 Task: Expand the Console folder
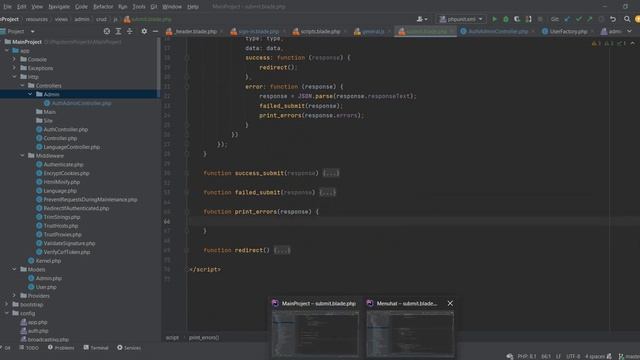point(15,59)
